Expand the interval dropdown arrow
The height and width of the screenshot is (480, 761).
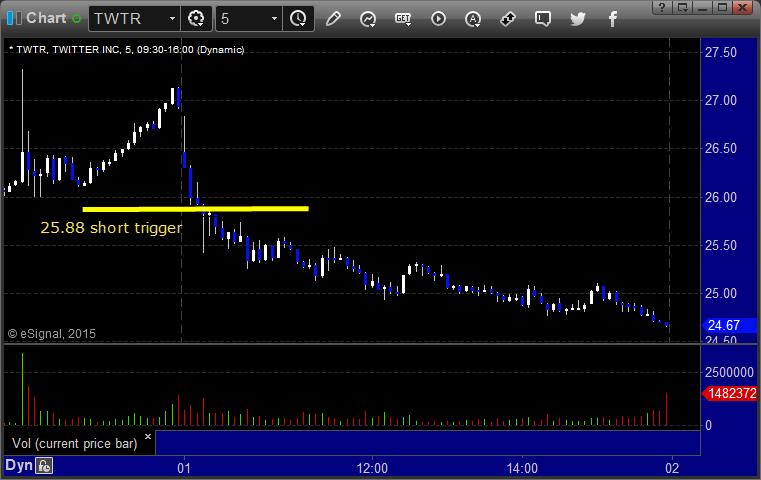tap(274, 18)
